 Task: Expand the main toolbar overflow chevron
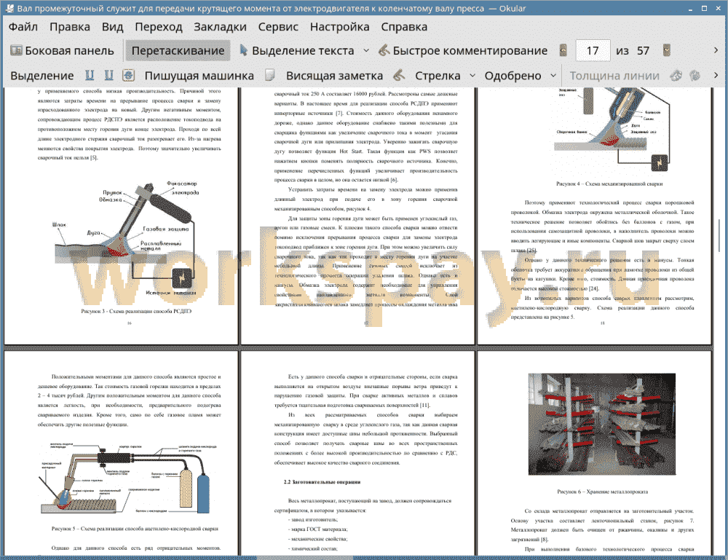pyautogui.click(x=716, y=50)
